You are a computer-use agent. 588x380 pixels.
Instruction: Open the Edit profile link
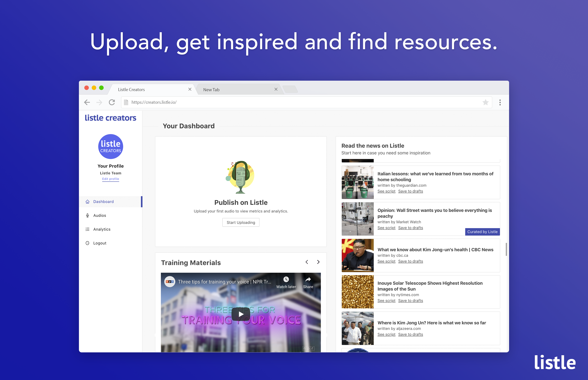coord(111,179)
